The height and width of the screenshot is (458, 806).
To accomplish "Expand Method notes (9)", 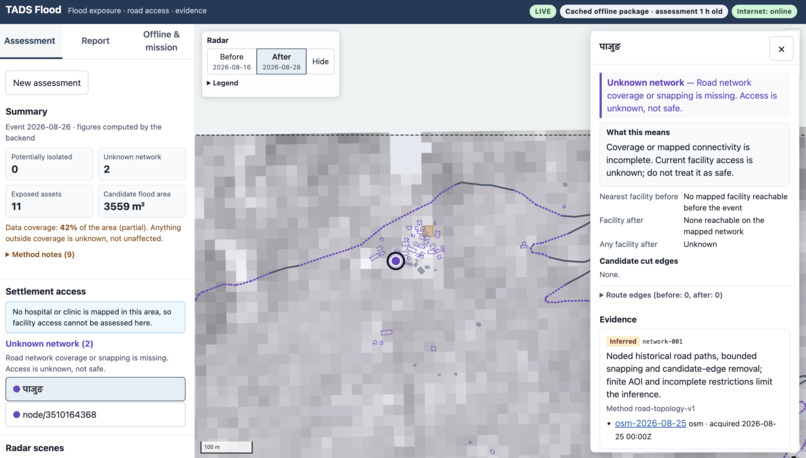I will [x=40, y=254].
